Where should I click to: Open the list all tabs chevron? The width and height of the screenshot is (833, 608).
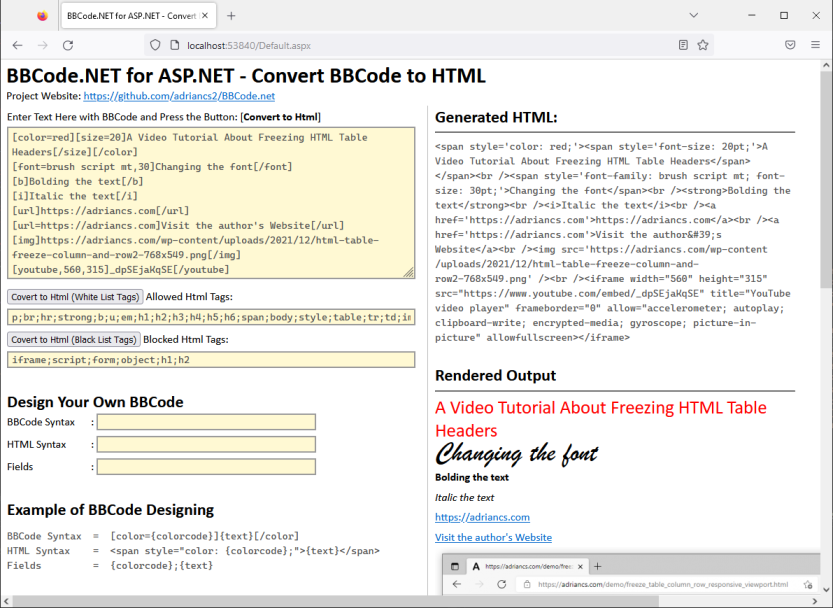[x=693, y=15]
